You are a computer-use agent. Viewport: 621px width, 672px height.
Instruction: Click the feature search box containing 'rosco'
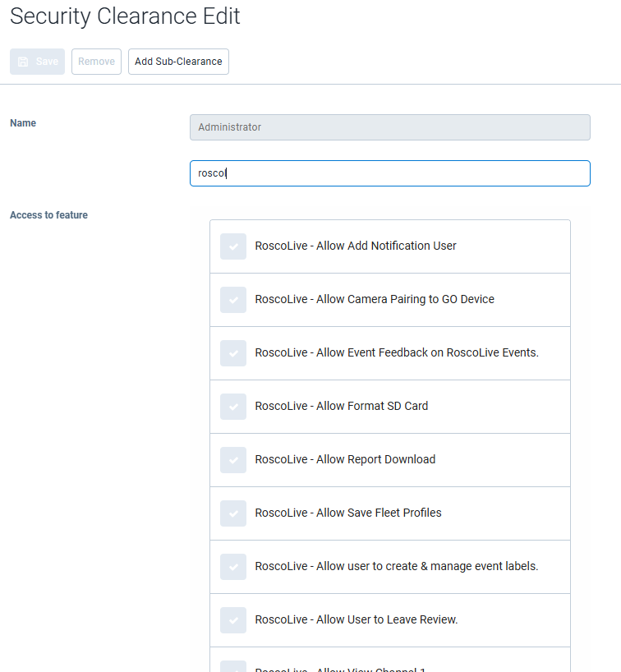pyautogui.click(x=389, y=173)
